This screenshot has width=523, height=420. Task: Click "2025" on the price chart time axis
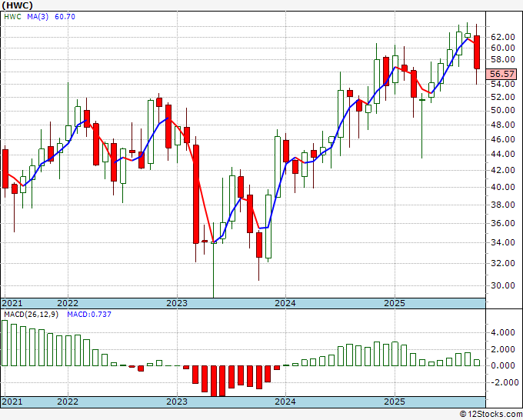click(395, 303)
